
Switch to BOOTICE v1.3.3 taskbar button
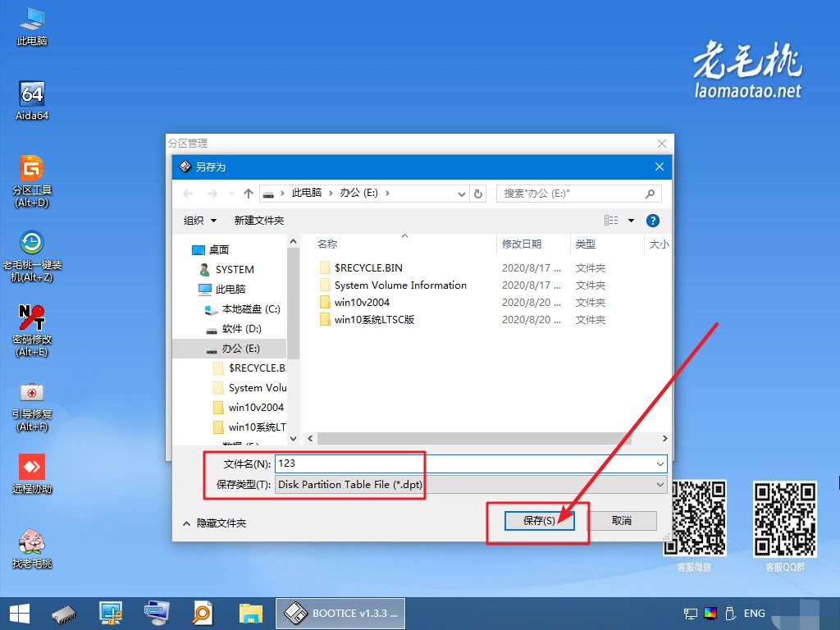point(340,614)
